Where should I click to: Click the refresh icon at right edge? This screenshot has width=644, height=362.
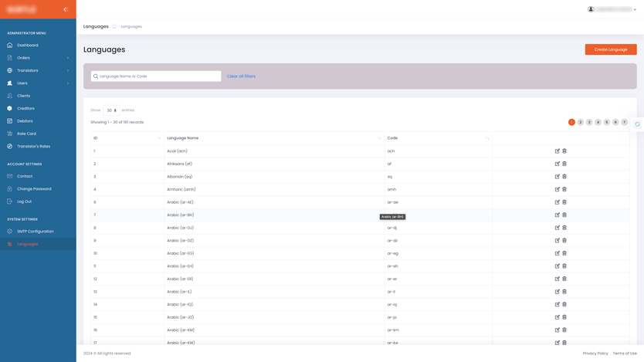pyautogui.click(x=637, y=124)
